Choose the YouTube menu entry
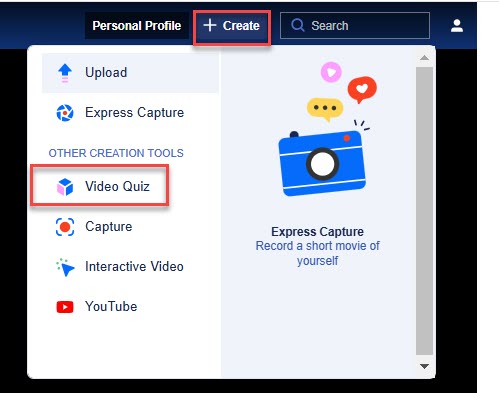Image resolution: width=499 pixels, height=393 pixels. pos(130,307)
